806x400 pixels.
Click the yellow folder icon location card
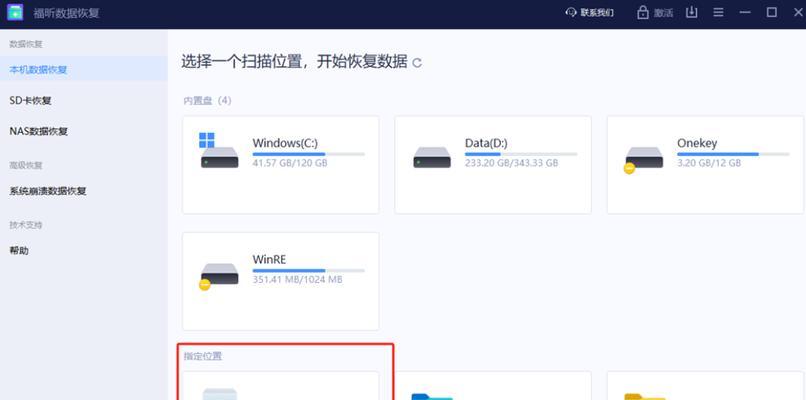705,386
